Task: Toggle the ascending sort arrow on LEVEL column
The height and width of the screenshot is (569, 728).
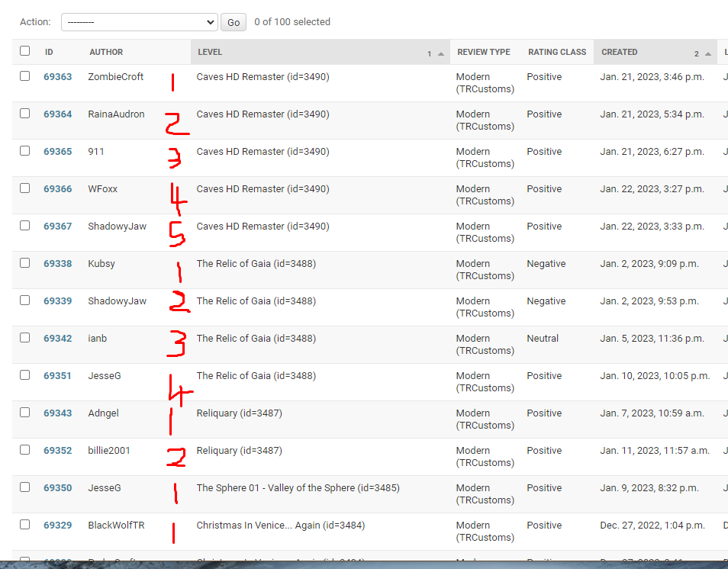Action: coord(440,53)
